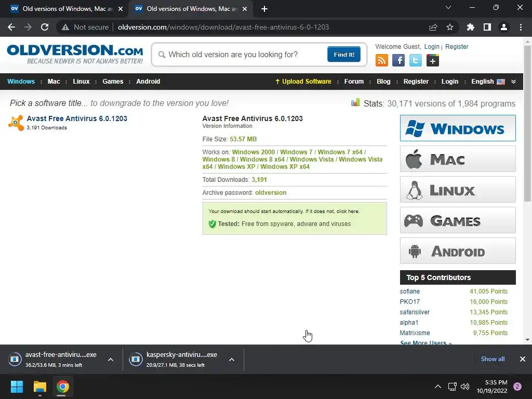Share this page icon in address bar
Screen dimensions: 532x399
point(433,27)
